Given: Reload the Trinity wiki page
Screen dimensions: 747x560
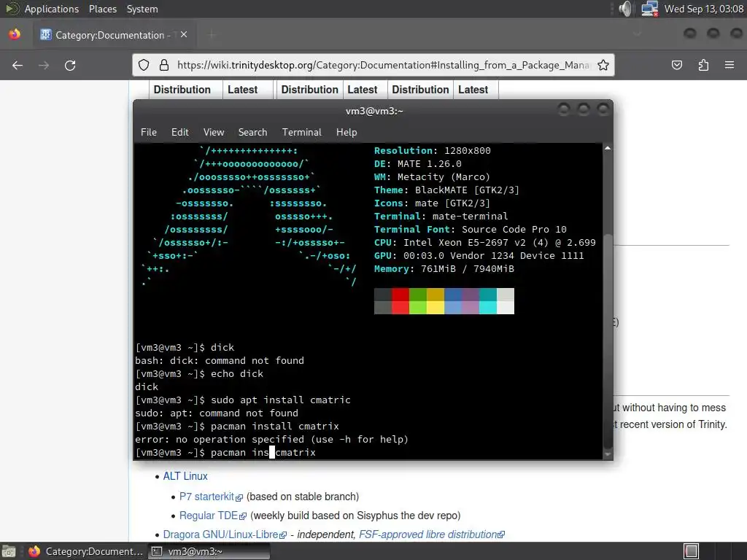Looking at the screenshot, I should click(x=70, y=65).
